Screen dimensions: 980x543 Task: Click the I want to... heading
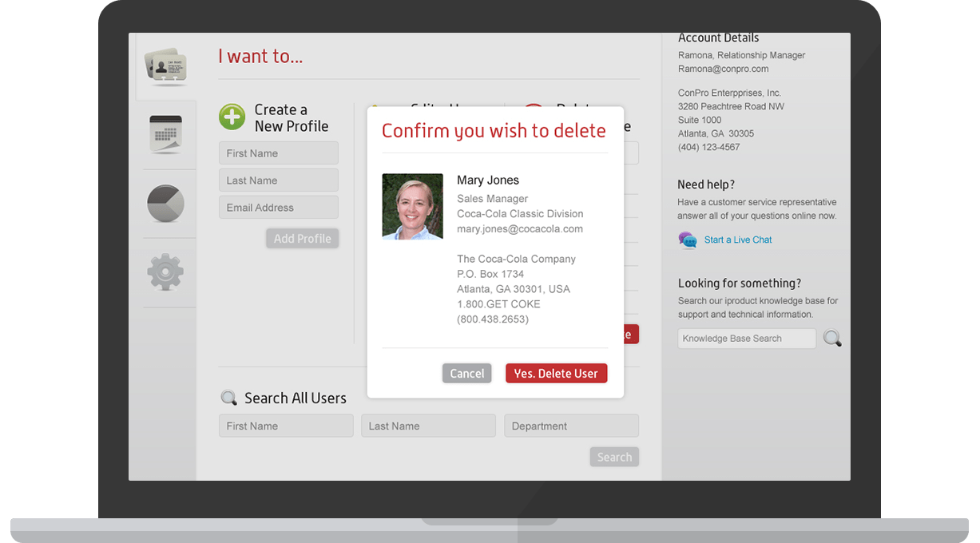click(260, 56)
